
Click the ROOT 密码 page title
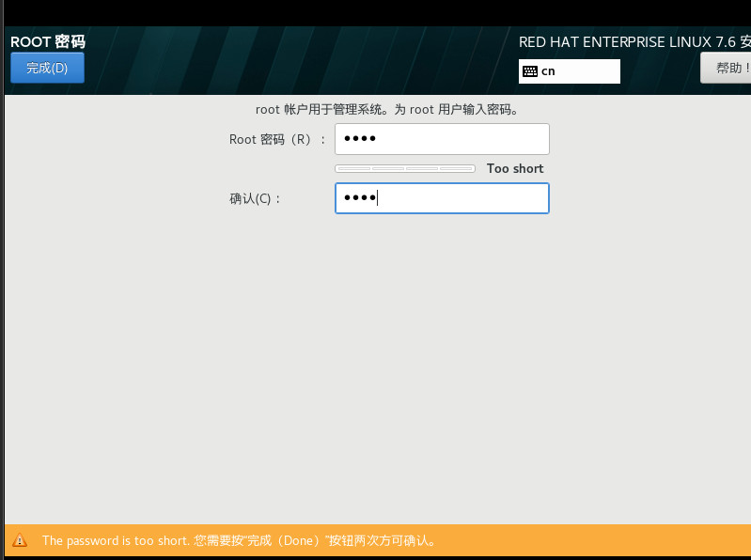click(48, 42)
